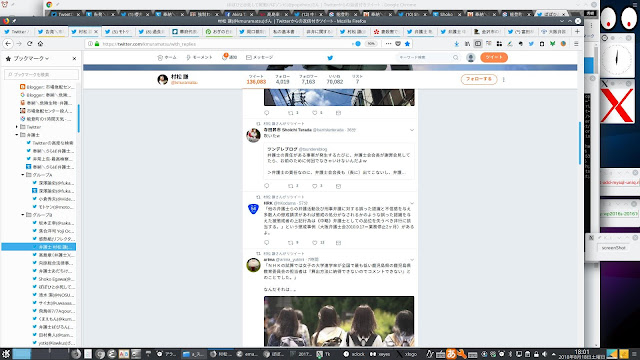
Task: Toggle the sidebar button in the toolbar
Action: (478, 44)
